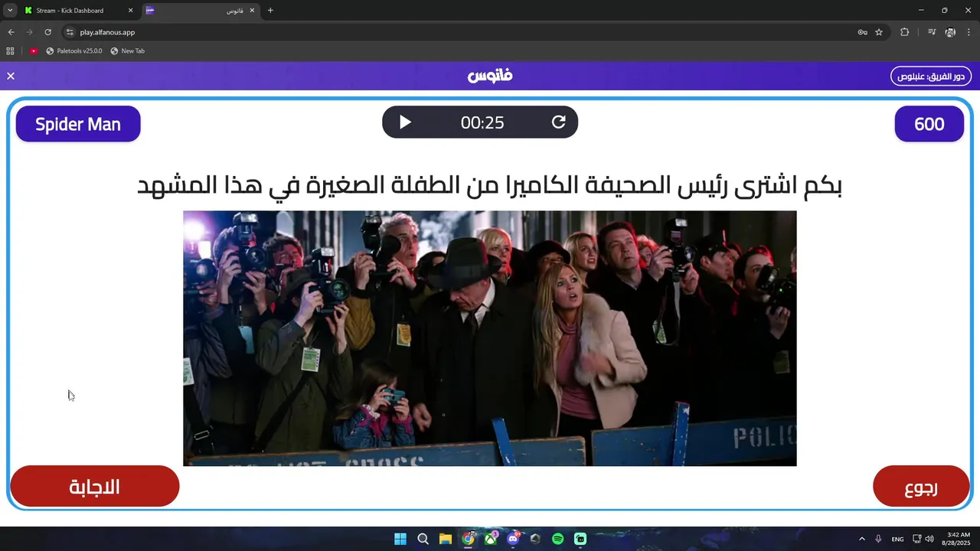Close the Stream - Kick Dashboard tab
The width and height of the screenshot is (980, 551).
coord(130,11)
